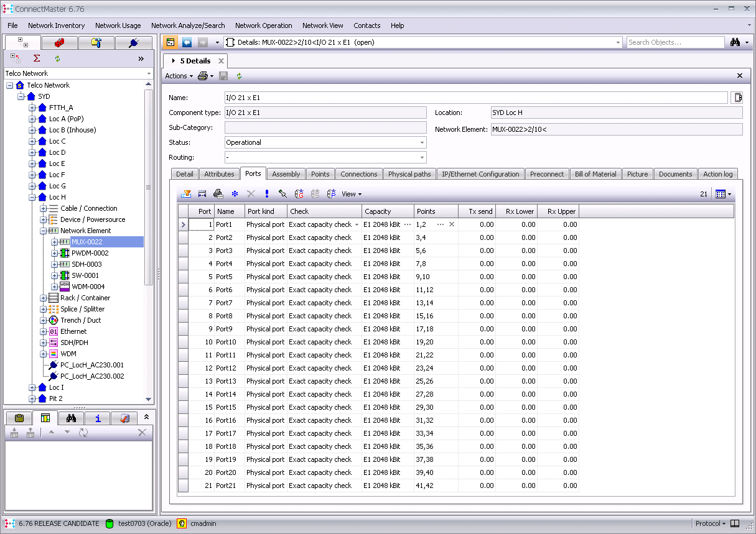
Task: Select the Port10 row name cell
Action: 229,342
